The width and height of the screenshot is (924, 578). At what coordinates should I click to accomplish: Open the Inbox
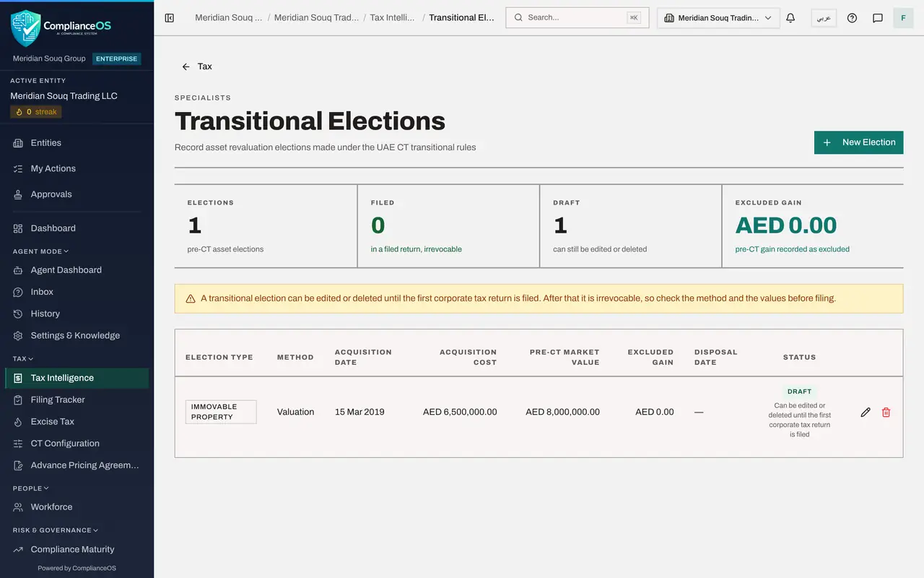[x=77, y=292]
